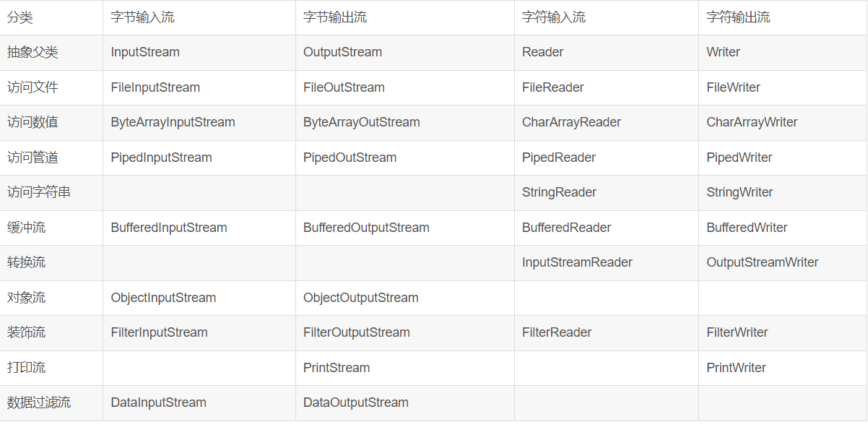Click the 字符输入流 column header
Image resolution: width=868 pixels, height=435 pixels.
606,17
